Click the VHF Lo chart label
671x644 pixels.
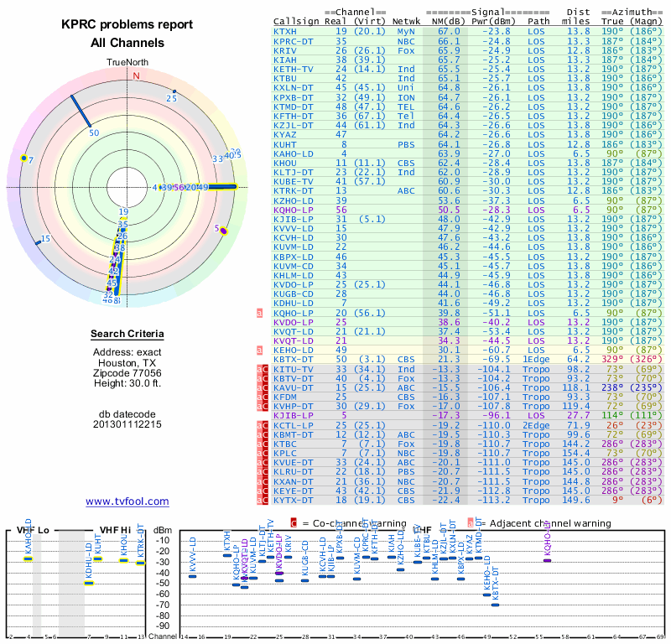pyautogui.click(x=33, y=530)
